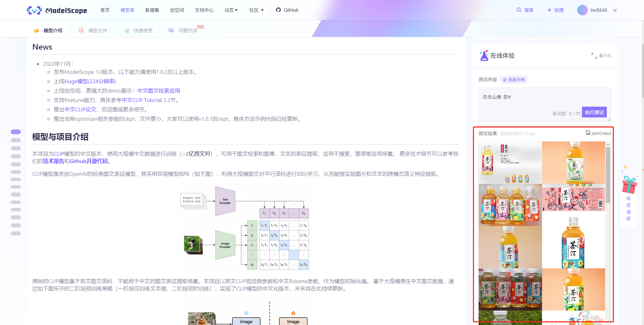
Task: Switch to the 快速使用 tab
Action: (x=138, y=31)
